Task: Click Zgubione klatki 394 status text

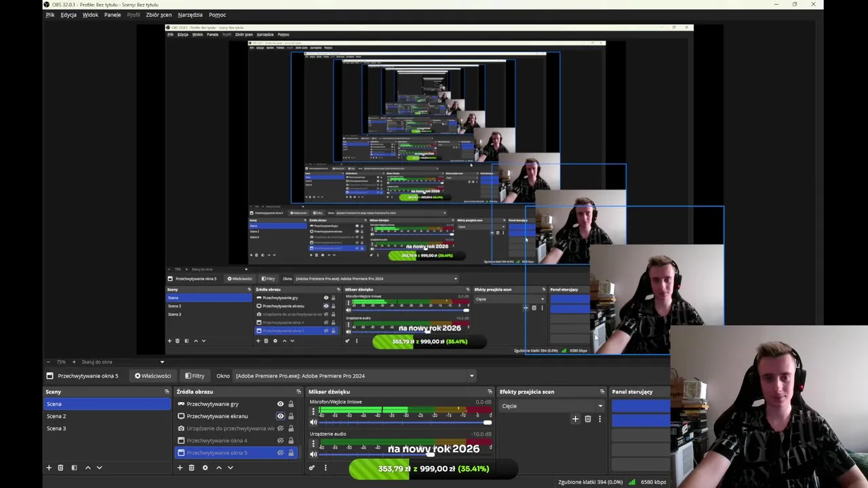Action: [590, 482]
